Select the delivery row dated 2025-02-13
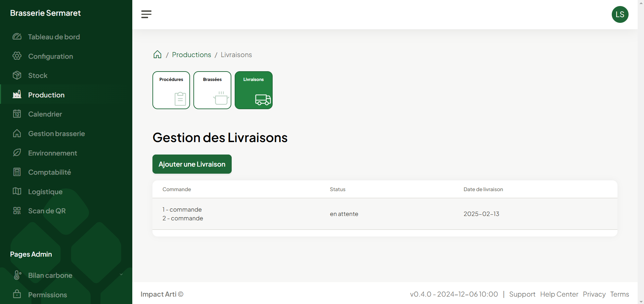Screen dimensions: 644x304 tap(384, 214)
